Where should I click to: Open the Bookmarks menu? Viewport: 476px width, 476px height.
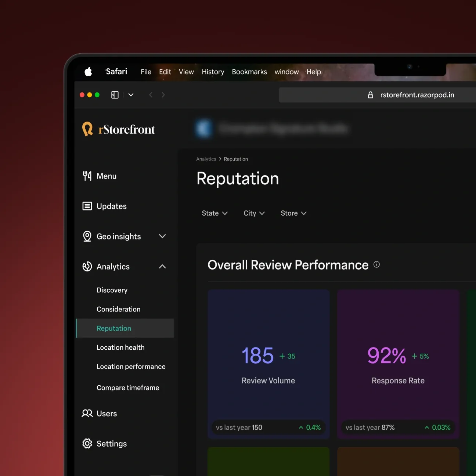[x=249, y=72]
